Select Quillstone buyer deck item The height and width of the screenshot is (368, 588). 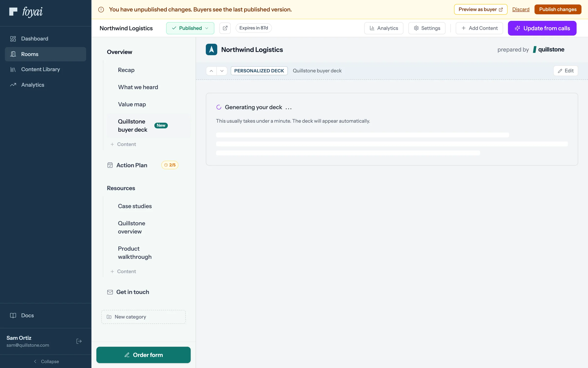coord(149,125)
